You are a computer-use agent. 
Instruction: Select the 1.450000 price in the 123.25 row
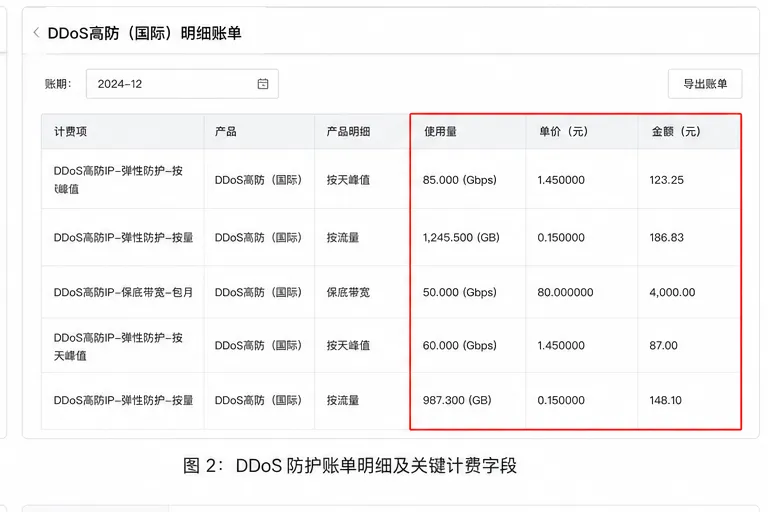[x=561, y=180]
